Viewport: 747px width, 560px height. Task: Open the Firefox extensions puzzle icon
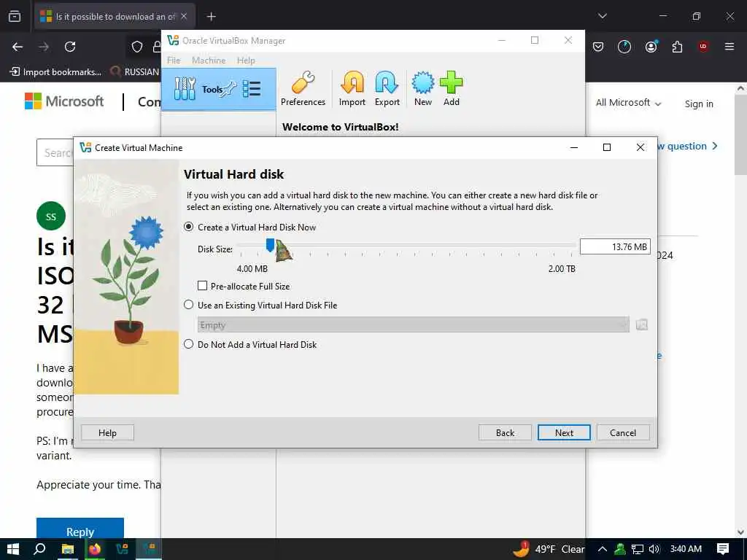tap(677, 47)
